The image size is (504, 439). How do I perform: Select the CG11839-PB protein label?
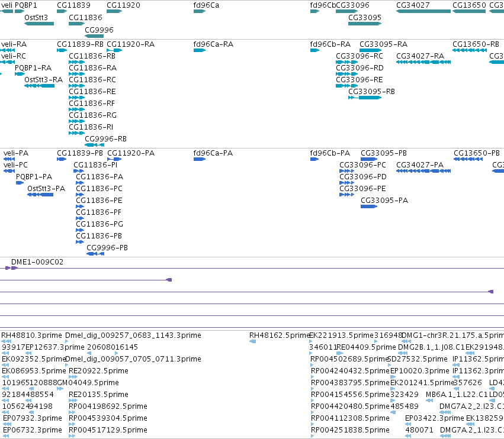[x=80, y=153]
